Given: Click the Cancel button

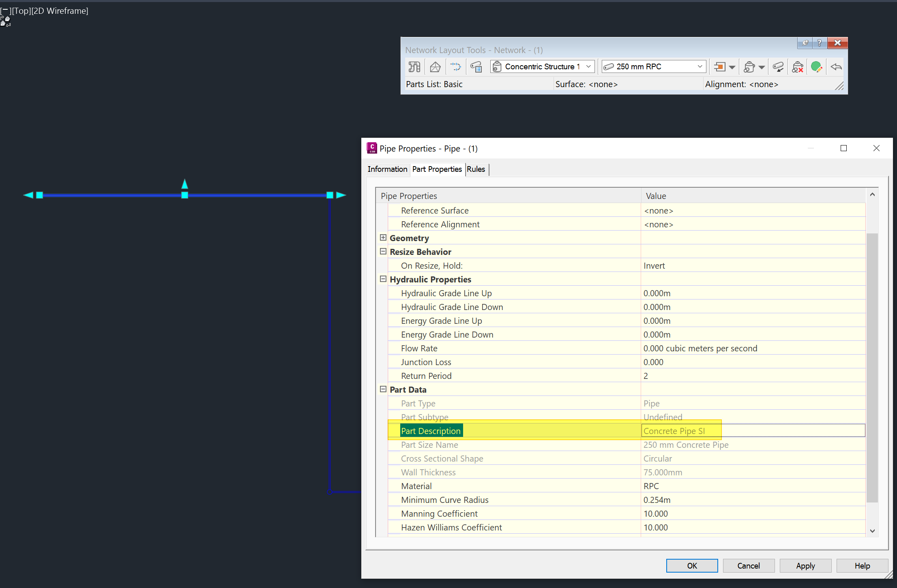Looking at the screenshot, I should (748, 566).
